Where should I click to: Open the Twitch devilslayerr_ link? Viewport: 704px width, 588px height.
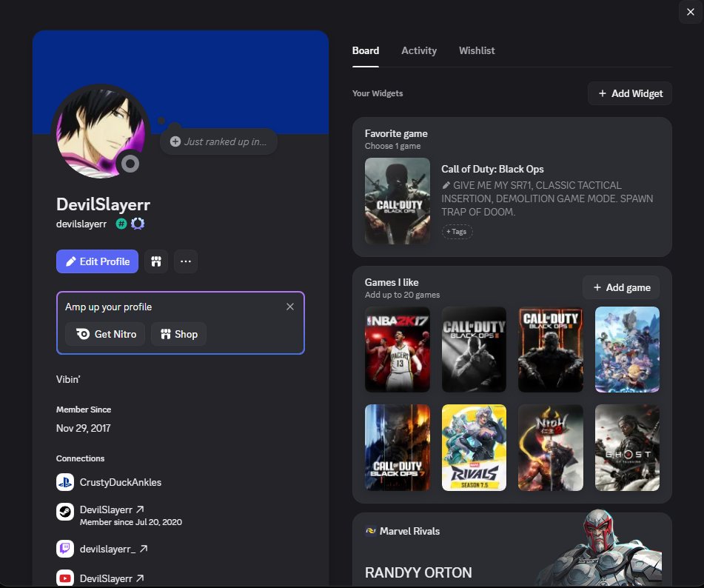pos(113,549)
